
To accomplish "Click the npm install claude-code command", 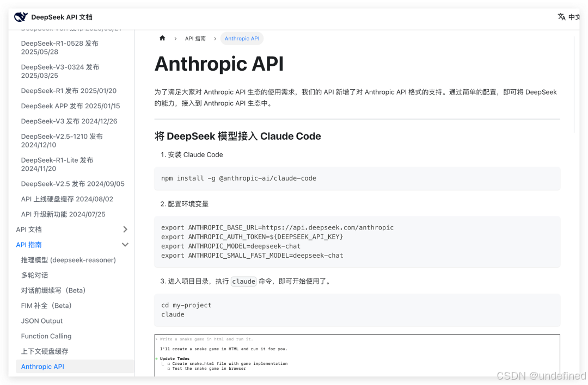I will (x=238, y=178).
